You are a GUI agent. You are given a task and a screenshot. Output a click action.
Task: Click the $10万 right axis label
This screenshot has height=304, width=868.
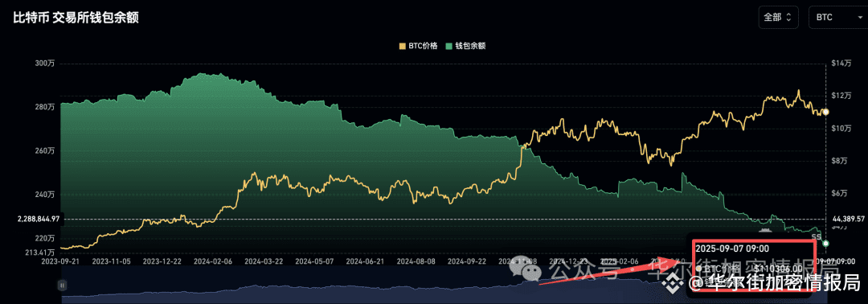841,129
